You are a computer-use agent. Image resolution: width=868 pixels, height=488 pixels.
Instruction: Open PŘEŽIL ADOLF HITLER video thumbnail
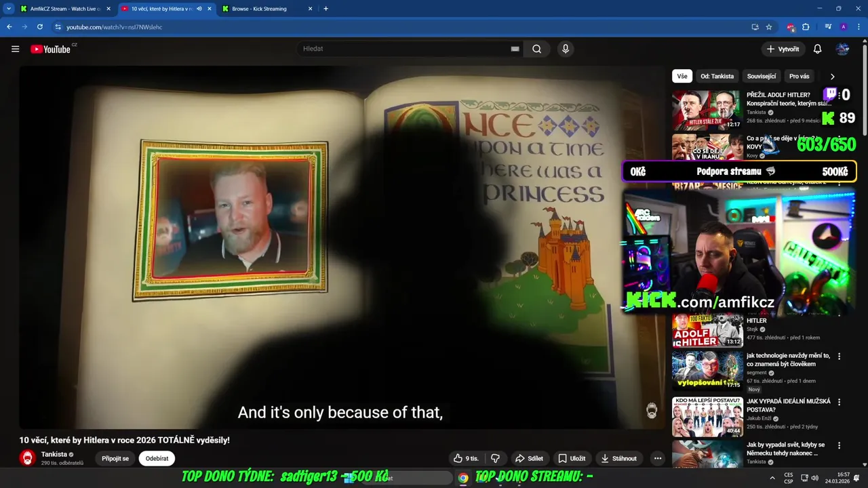click(x=707, y=110)
